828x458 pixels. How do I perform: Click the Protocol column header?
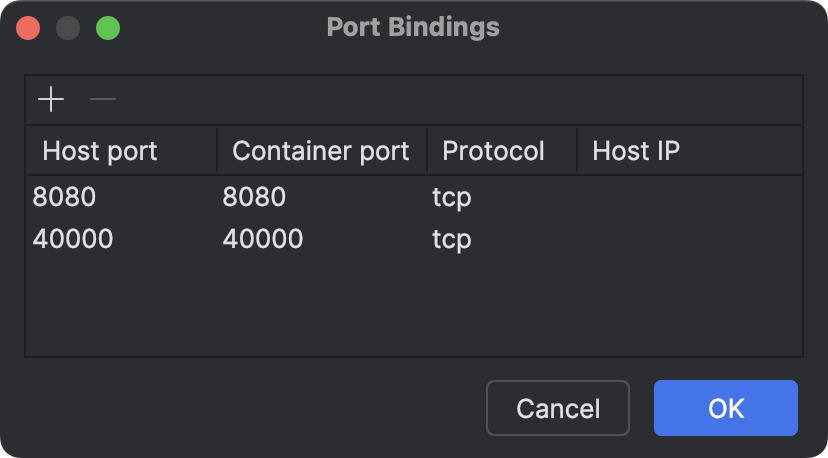tap(494, 151)
